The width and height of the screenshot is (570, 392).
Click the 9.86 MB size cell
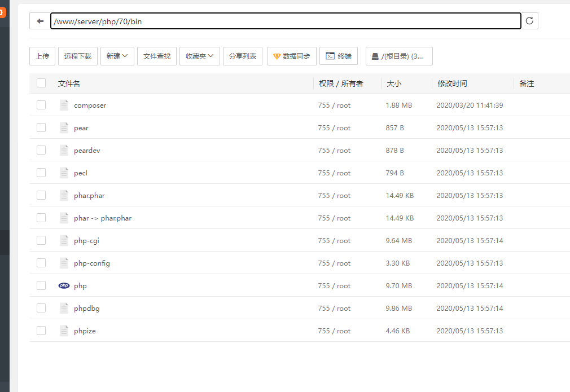click(399, 309)
